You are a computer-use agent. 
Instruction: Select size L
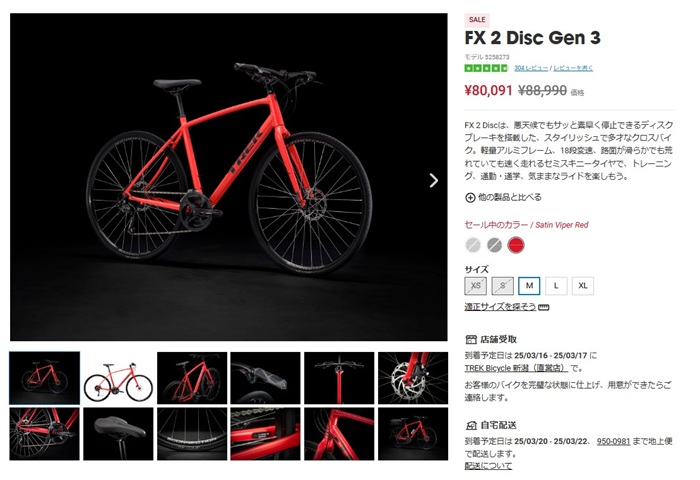[x=556, y=286]
